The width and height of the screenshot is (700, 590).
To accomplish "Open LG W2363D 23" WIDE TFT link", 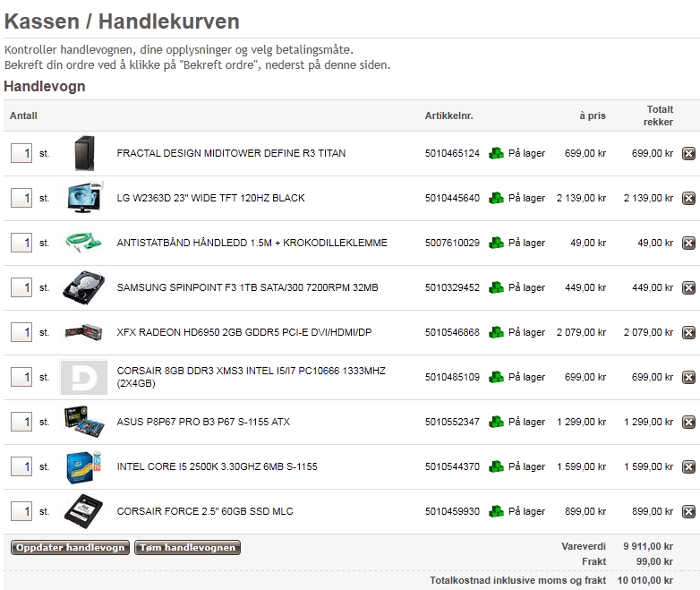I will pos(210,198).
